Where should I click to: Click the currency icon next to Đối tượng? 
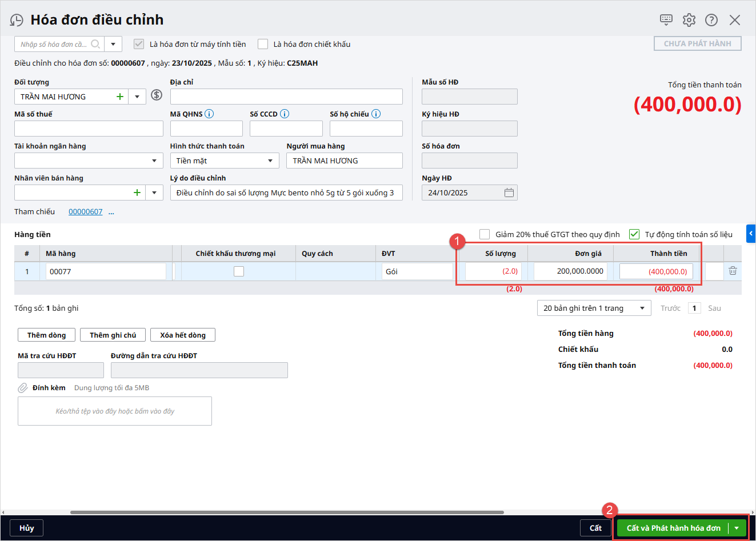[157, 95]
